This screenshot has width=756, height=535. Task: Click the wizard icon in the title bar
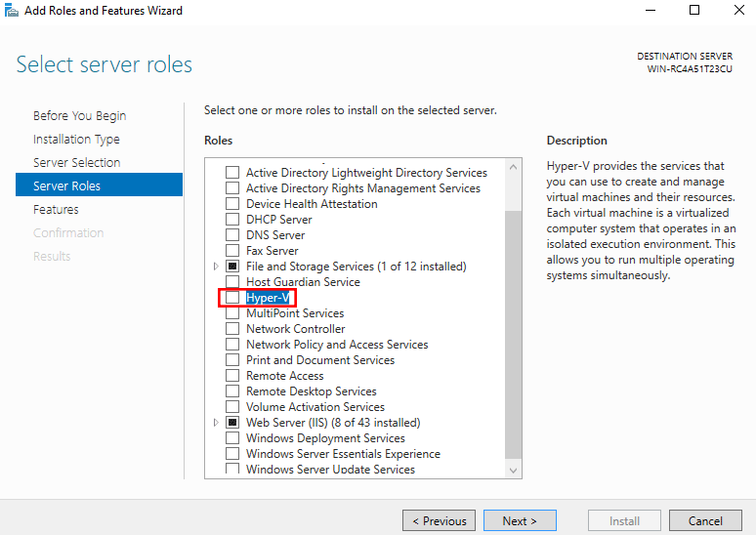tap(11, 10)
